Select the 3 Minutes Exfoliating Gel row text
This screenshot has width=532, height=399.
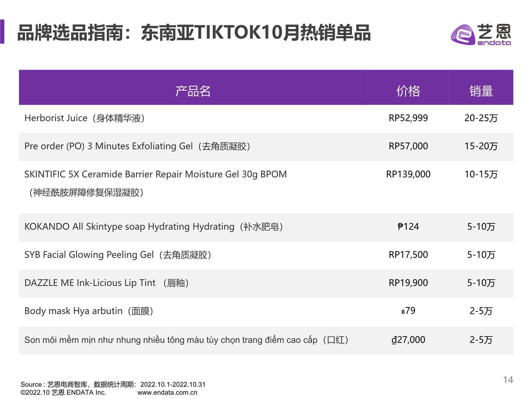[138, 146]
